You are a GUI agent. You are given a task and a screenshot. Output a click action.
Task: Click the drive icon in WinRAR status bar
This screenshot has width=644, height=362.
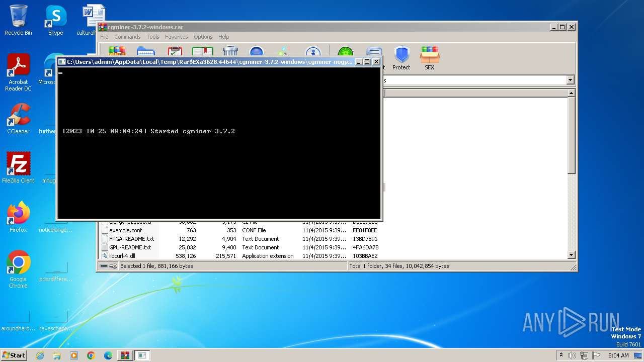[103, 266]
